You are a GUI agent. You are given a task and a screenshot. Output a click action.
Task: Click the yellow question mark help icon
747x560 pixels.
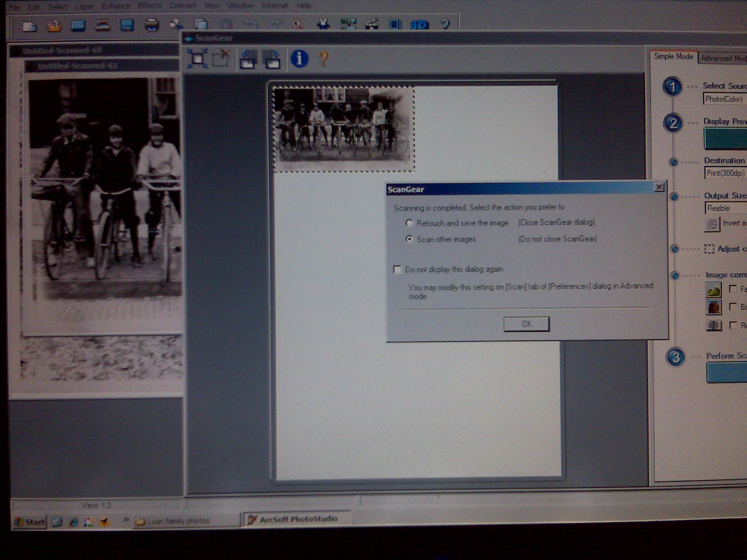(x=323, y=59)
